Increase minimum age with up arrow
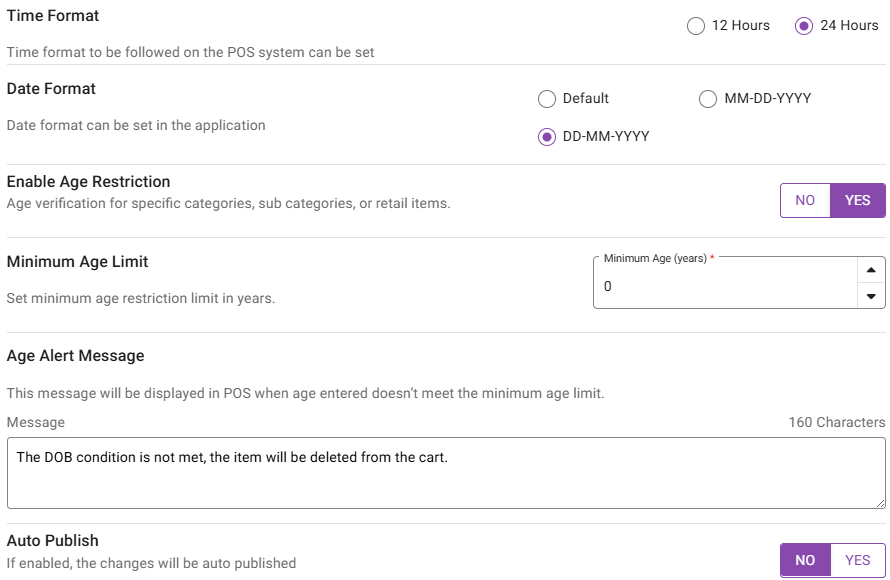 click(x=871, y=270)
